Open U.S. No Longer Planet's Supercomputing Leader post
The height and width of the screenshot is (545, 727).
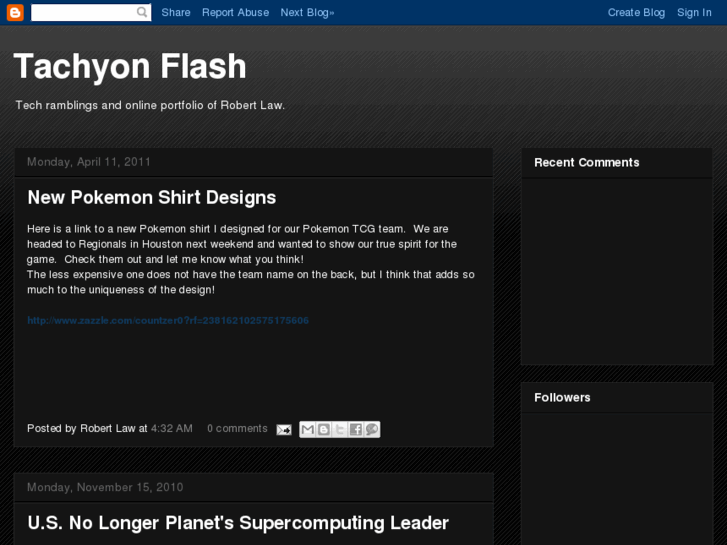point(238,523)
